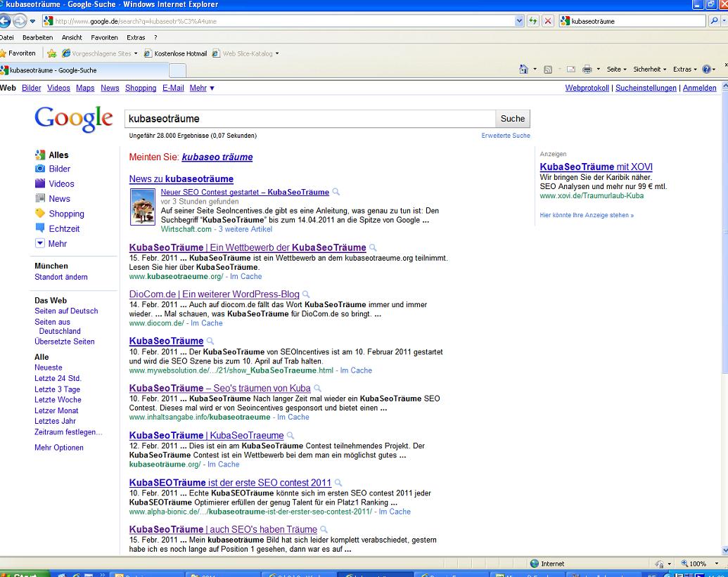Preview 'erste SEO contest 2011' result with magnifier
Screen dimensions: 728x577
(x=338, y=483)
